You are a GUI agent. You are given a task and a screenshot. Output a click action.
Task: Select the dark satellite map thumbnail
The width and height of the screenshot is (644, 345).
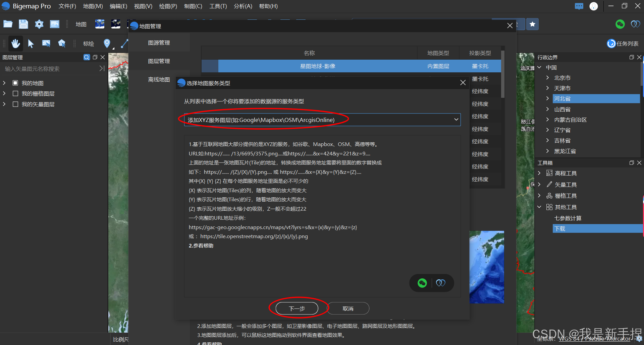pyautogui.click(x=116, y=24)
